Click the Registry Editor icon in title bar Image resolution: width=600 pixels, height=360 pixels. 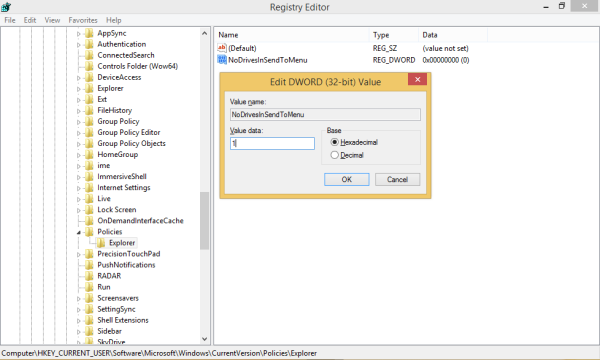(6, 7)
